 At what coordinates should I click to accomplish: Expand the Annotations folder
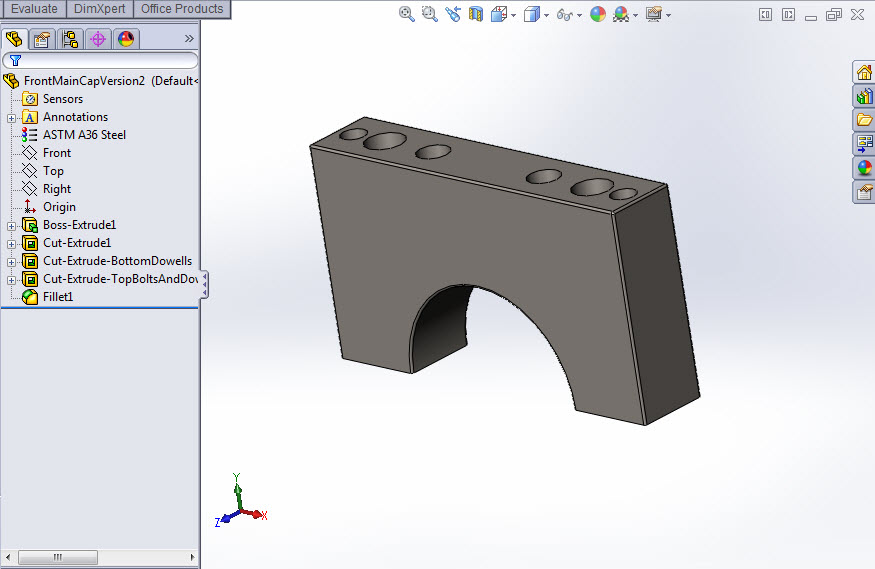click(11, 117)
